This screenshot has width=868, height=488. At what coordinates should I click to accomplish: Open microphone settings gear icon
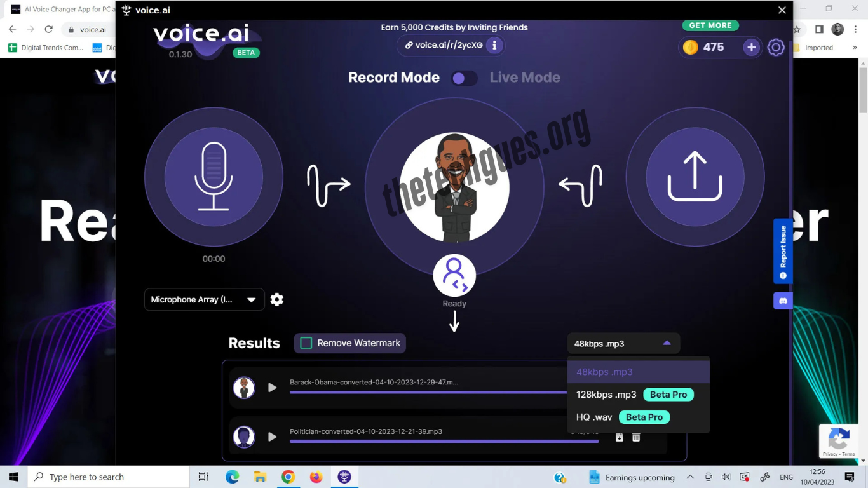(277, 299)
